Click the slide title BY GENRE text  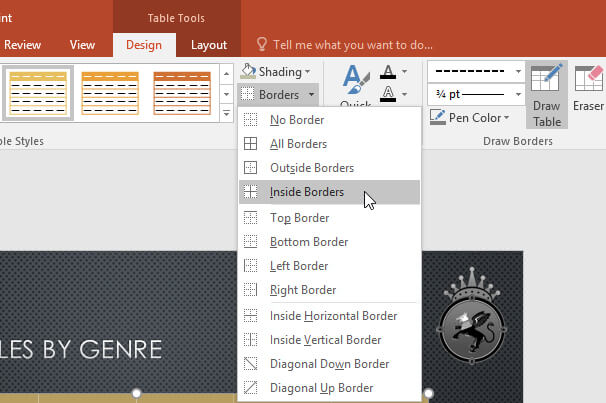click(102, 349)
